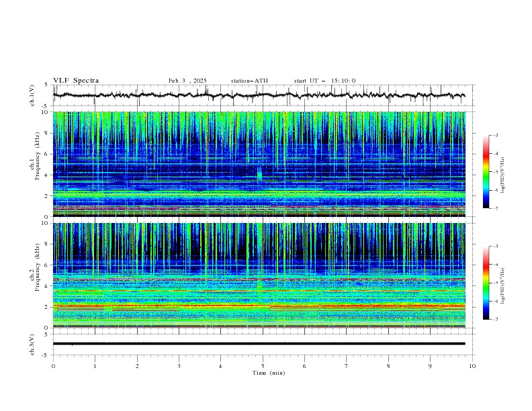Select the ch.1 colorbar "log(PSD)(V²/Hz)" label
This screenshot has height=411, width=532.
coord(503,175)
